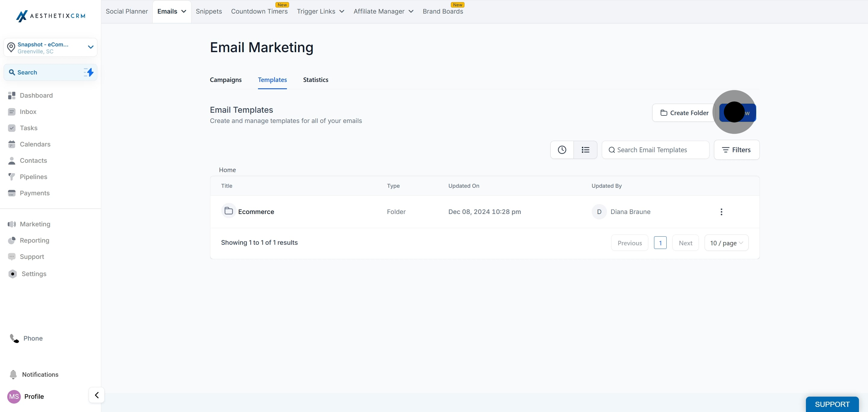Click the Search Email Templates field
The image size is (868, 412).
(x=655, y=150)
